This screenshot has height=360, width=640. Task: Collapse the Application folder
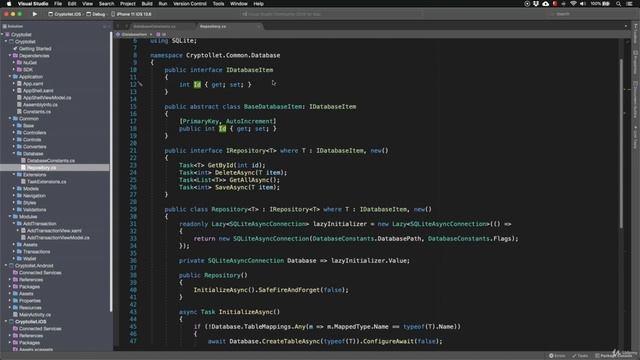[x=10, y=76]
